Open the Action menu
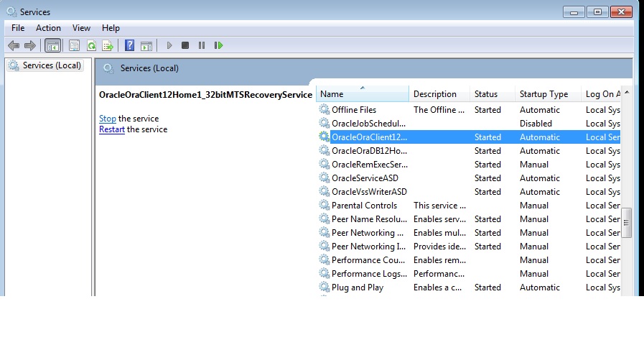Screen dimensions: 644x345 click(x=49, y=28)
